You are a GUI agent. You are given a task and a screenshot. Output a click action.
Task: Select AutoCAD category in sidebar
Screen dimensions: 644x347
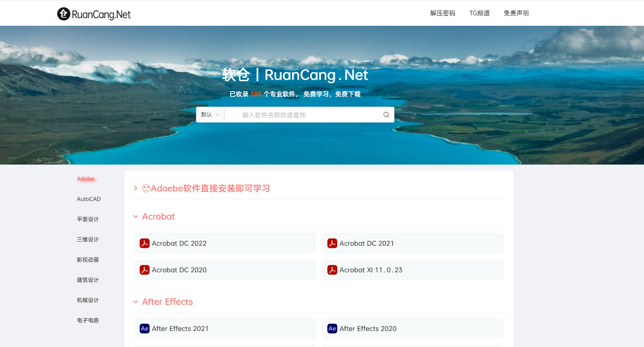coord(88,199)
